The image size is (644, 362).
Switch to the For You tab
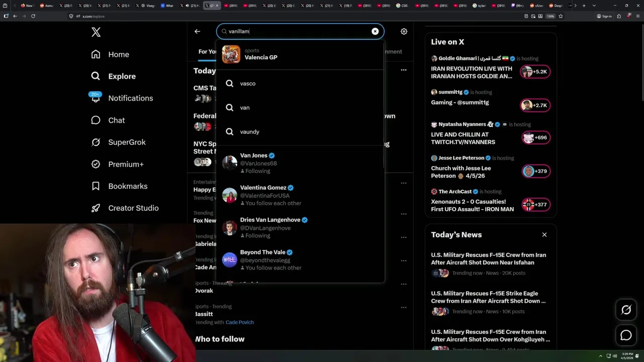coord(207,51)
